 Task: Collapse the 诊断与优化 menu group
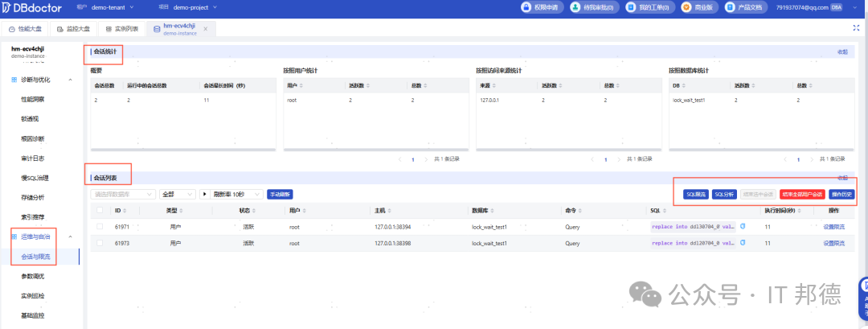(70, 80)
